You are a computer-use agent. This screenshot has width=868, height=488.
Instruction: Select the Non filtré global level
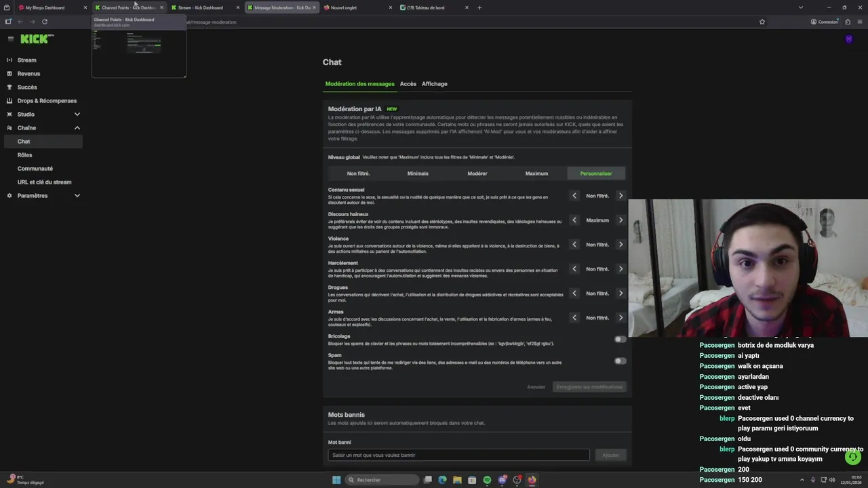358,174
